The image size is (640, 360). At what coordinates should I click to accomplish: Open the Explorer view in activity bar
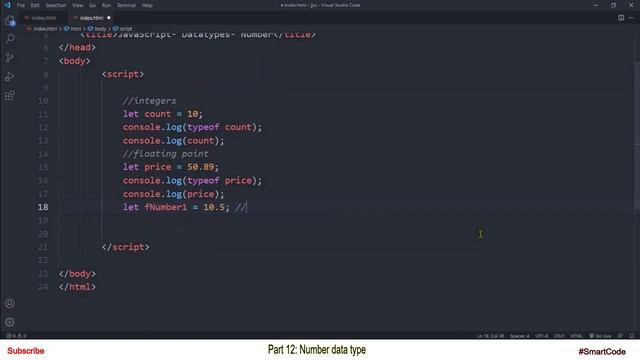10,20
